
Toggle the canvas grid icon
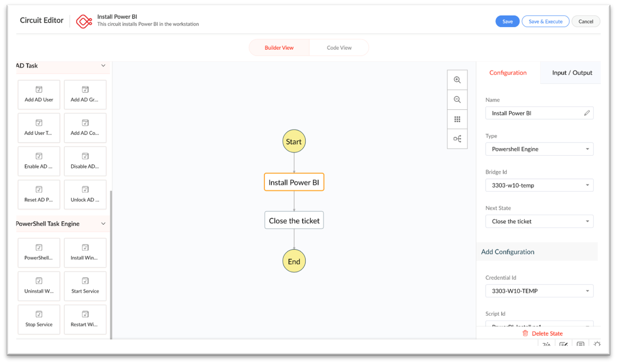click(x=457, y=119)
